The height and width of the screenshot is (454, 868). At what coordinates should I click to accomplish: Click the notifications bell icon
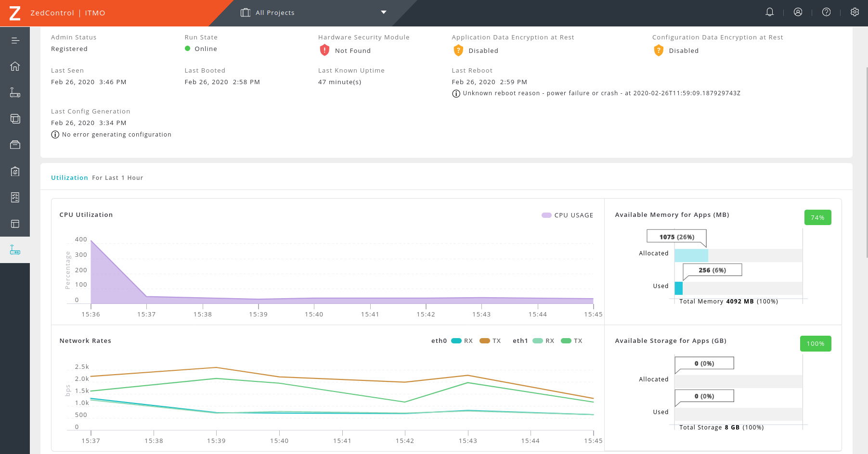(769, 13)
